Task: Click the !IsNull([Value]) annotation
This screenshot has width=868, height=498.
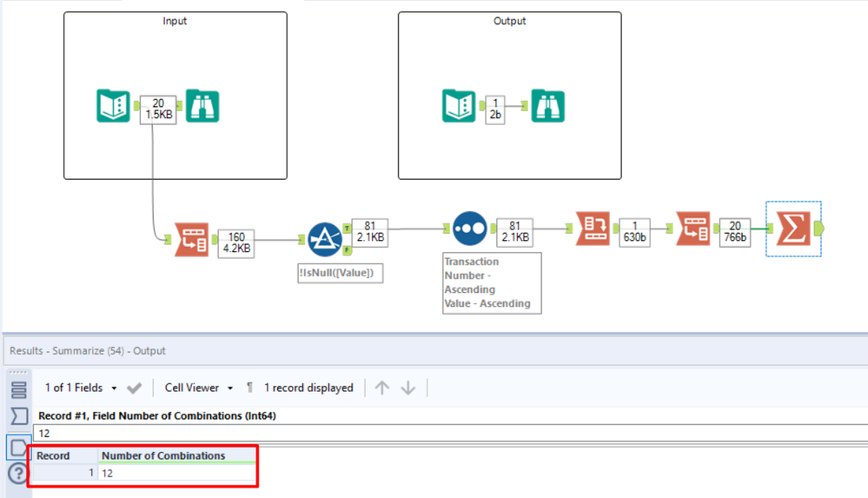Action: tap(340, 273)
